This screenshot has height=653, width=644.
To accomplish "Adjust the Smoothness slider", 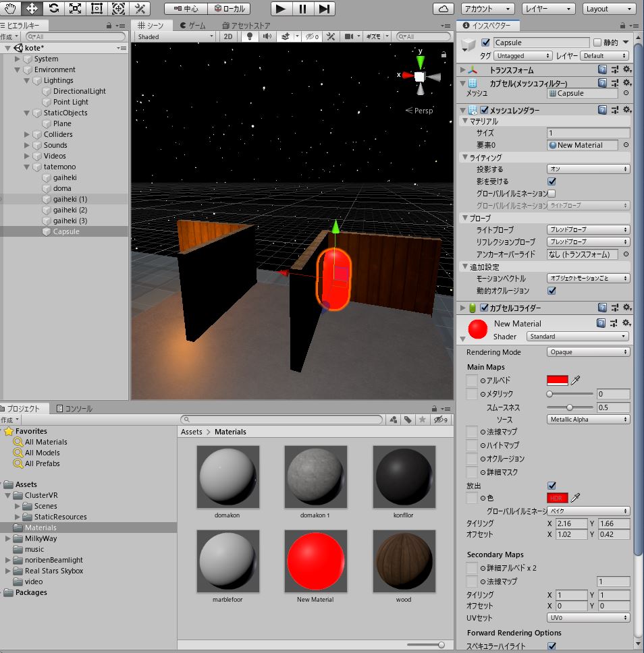I will coord(570,407).
